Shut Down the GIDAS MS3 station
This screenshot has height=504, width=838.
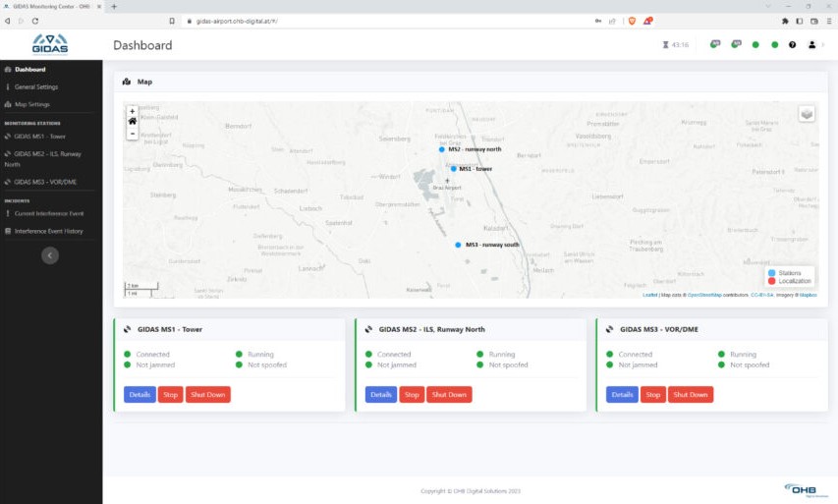691,394
